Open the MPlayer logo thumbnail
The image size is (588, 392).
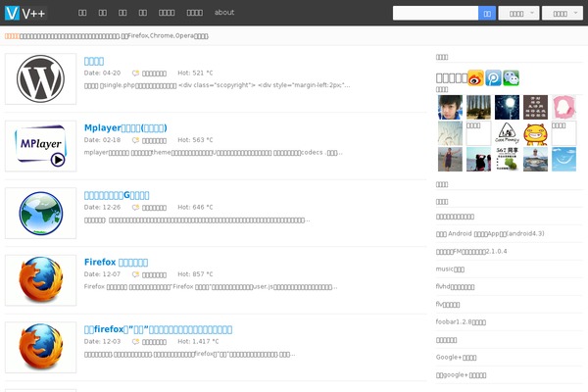(40, 146)
